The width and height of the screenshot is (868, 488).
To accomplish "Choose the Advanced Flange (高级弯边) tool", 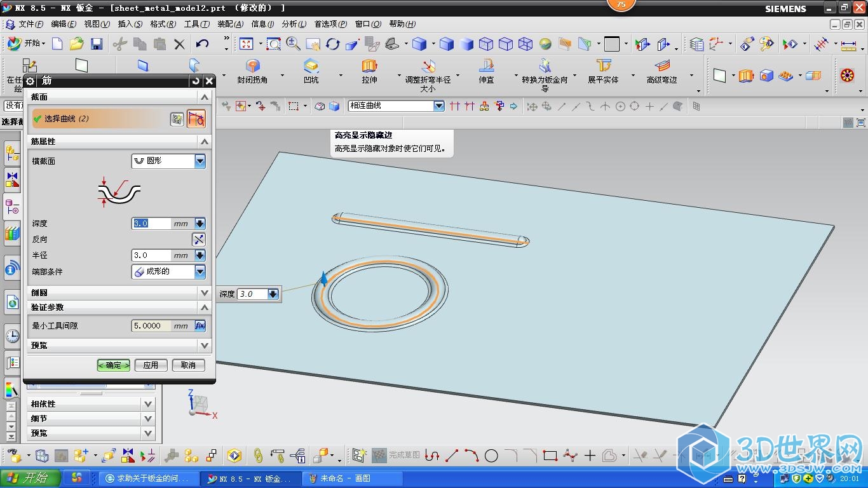I will coord(662,72).
